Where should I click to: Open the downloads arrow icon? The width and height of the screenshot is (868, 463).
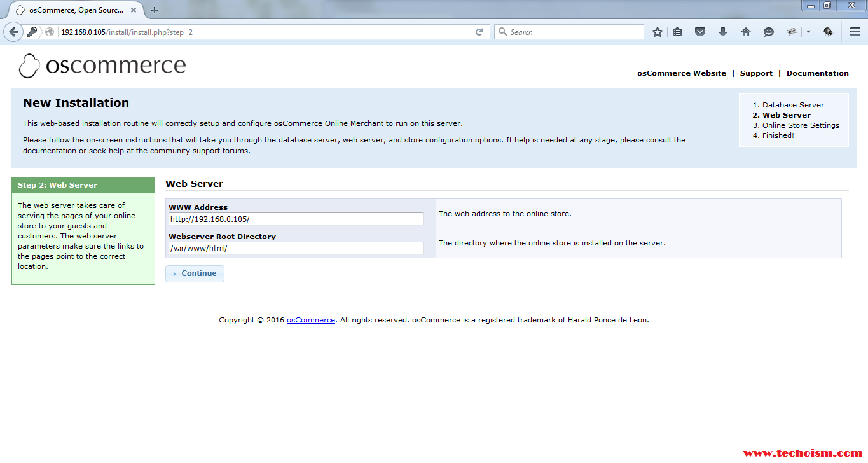pos(723,32)
